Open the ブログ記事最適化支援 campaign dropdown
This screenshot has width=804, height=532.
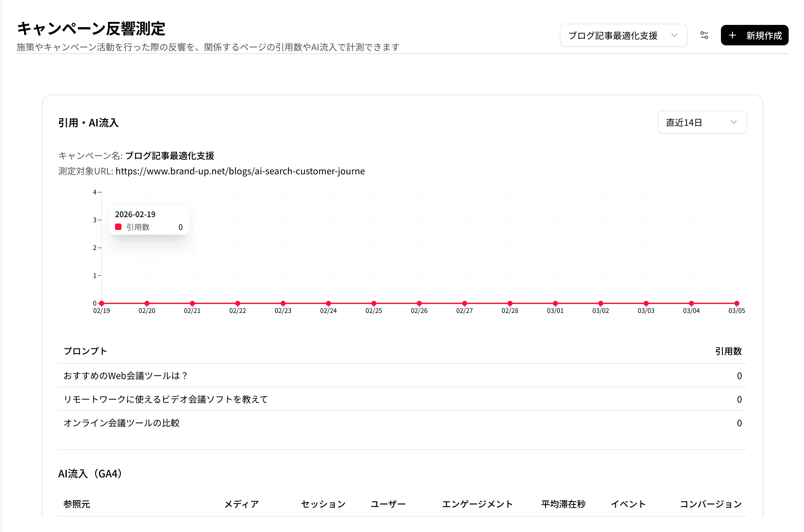coord(623,35)
